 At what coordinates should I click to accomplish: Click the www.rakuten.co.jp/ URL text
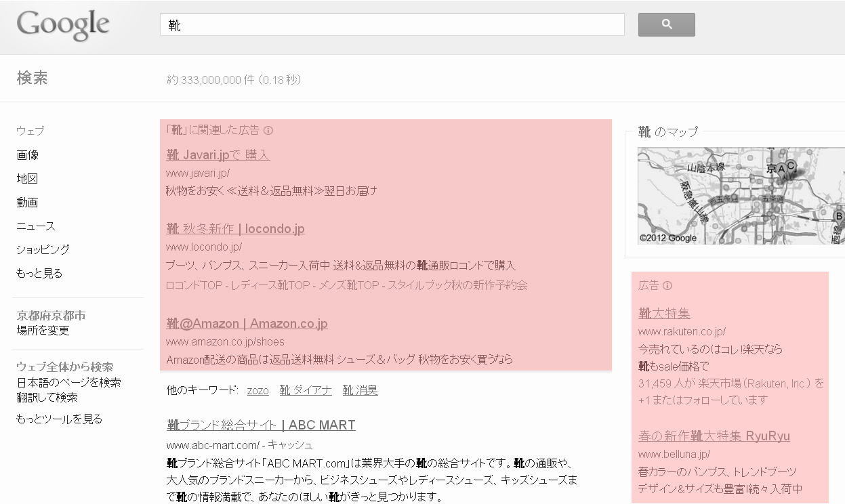point(682,331)
